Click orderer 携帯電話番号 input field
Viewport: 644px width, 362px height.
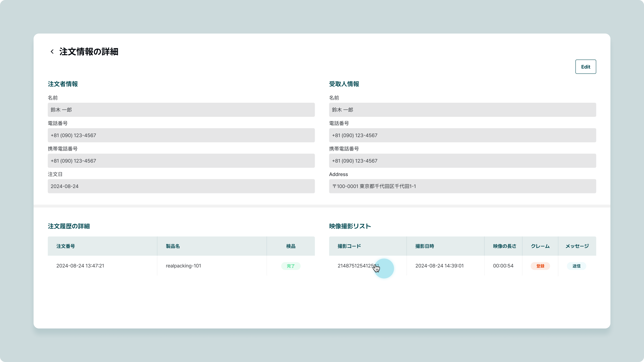click(181, 161)
